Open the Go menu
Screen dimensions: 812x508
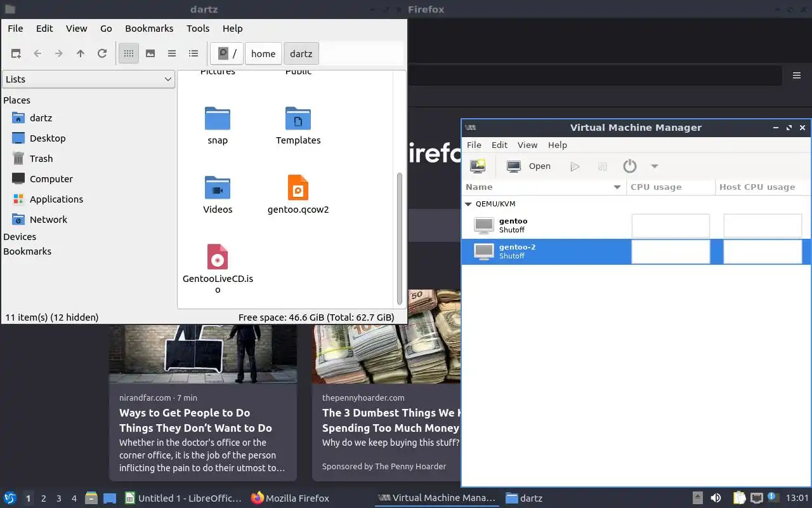106,29
